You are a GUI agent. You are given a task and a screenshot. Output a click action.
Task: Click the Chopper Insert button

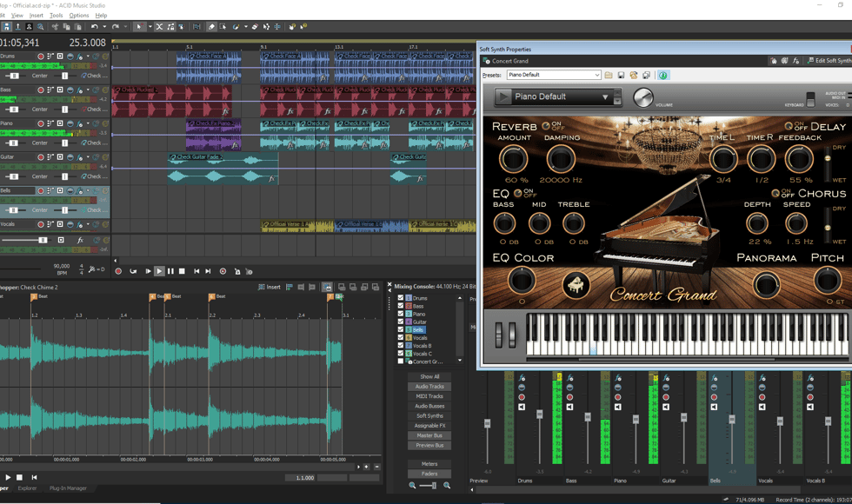pos(270,287)
